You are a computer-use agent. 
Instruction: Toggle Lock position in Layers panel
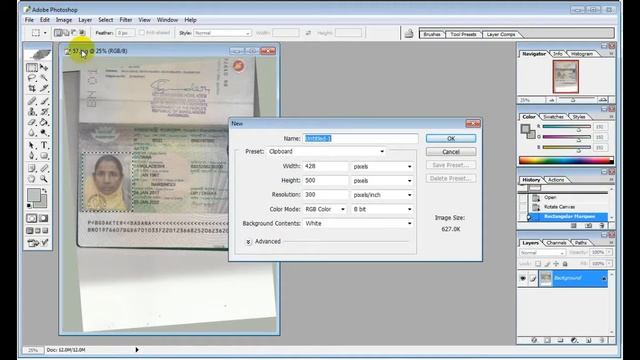556,264
